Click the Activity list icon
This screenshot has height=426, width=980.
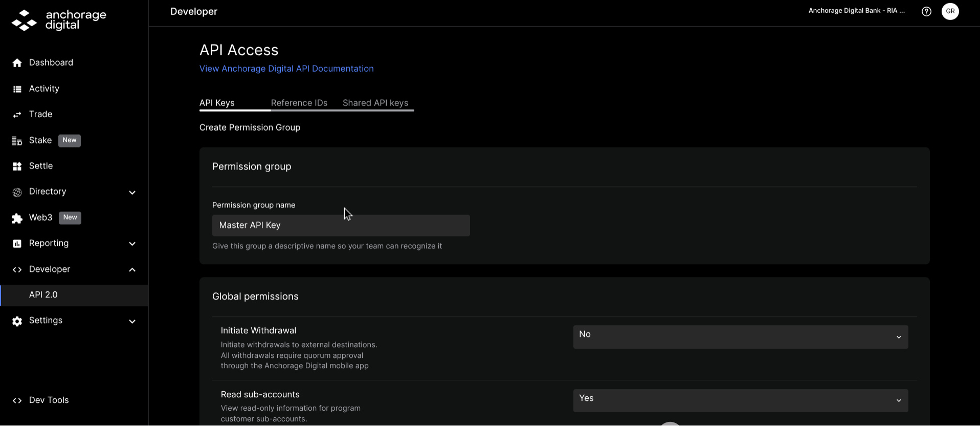tap(17, 89)
